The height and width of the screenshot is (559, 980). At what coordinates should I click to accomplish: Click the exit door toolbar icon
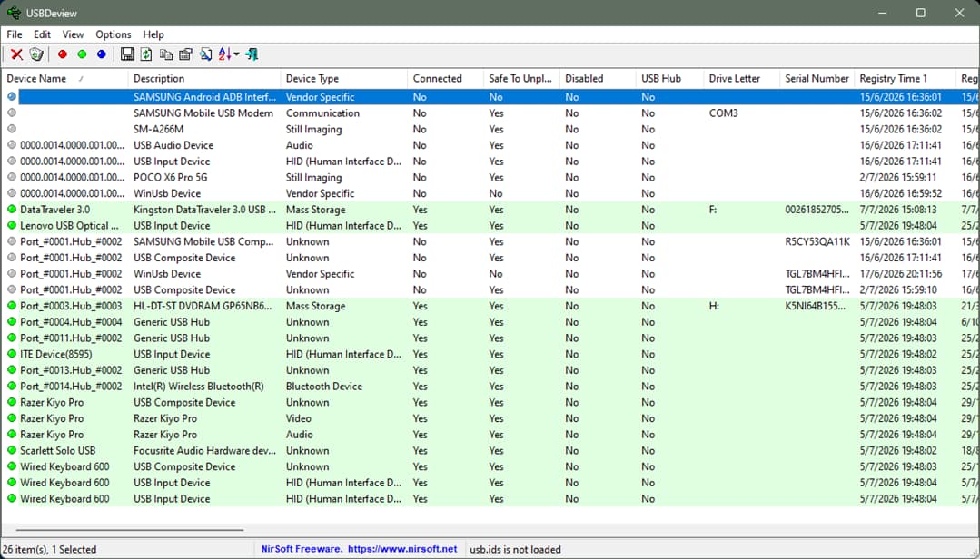tap(252, 54)
